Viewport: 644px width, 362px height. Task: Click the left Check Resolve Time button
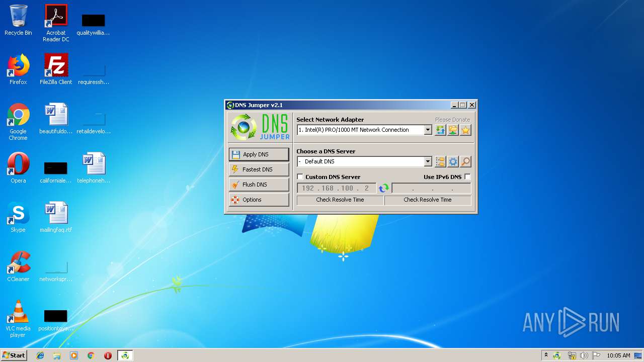click(340, 200)
